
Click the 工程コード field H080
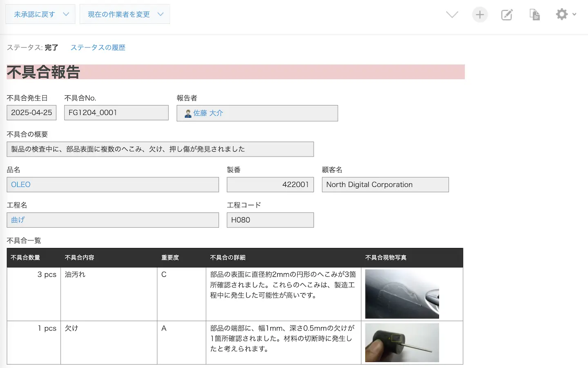pyautogui.click(x=270, y=220)
